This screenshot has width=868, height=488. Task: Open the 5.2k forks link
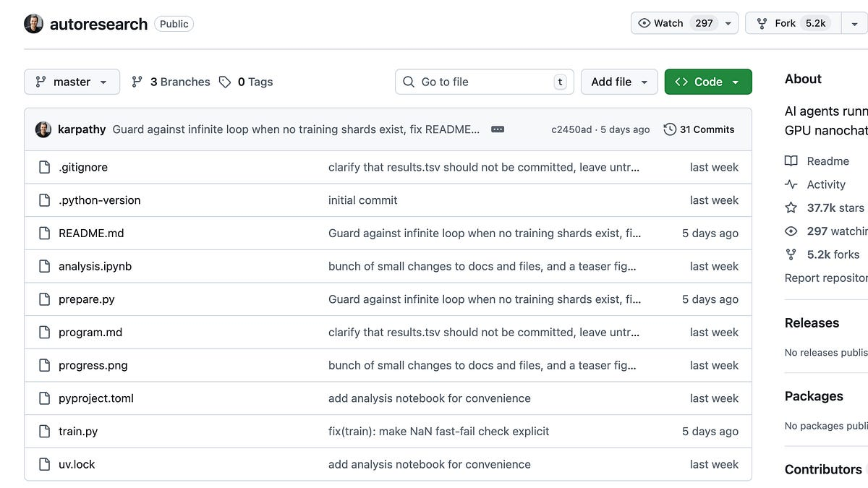point(833,254)
